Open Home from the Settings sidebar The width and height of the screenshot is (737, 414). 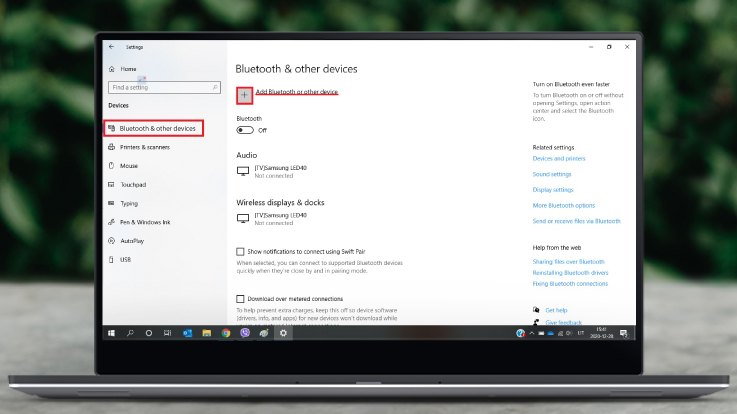pos(127,69)
